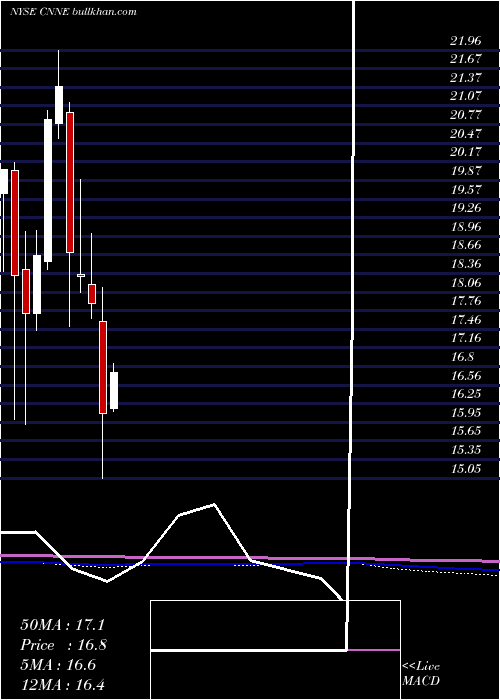Click the peak of the white MACD line
This screenshot has width=500, height=700.
tap(214, 504)
